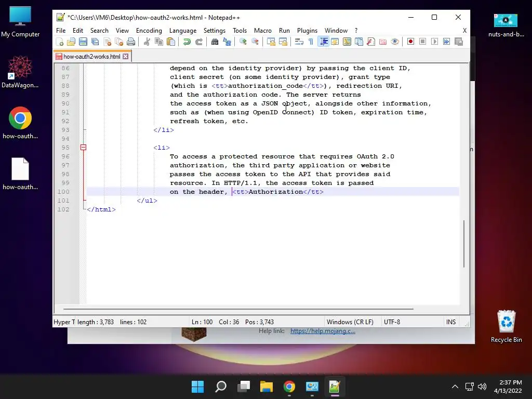Viewport: 532px width, 399px height.
Task: Print the document using the Print icon
Action: tap(131, 42)
